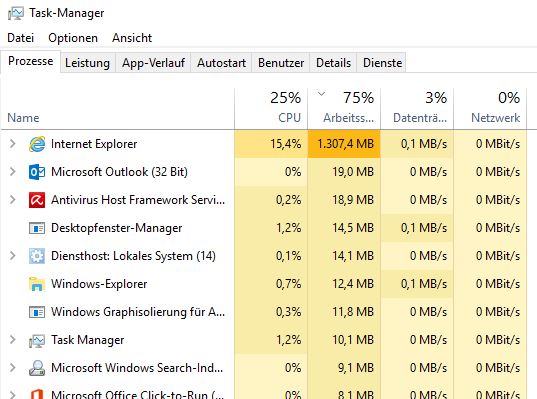Click the Microsoft Windows Search-Indexer icon
The height and width of the screenshot is (399, 537).
[37, 368]
